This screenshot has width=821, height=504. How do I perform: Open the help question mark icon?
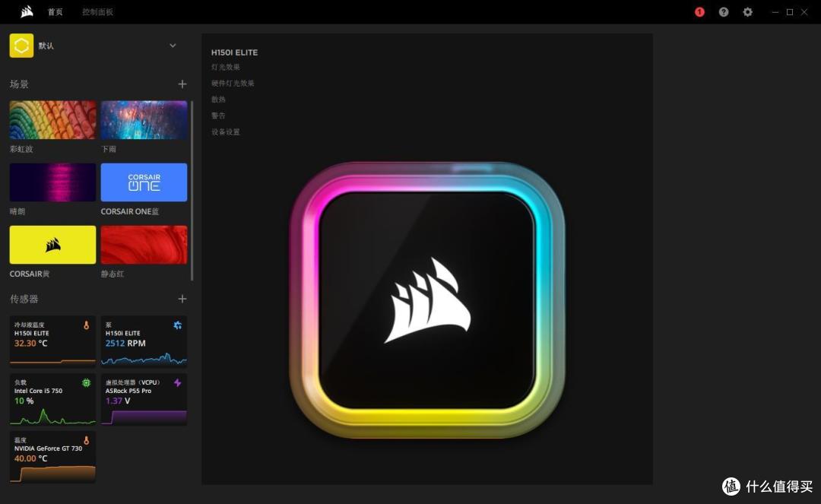tap(724, 12)
